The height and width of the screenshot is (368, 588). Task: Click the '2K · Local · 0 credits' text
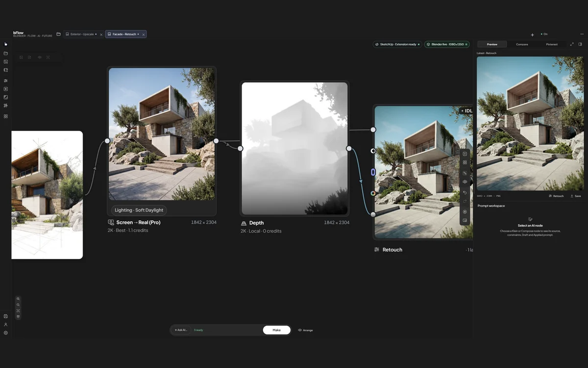[261, 231]
